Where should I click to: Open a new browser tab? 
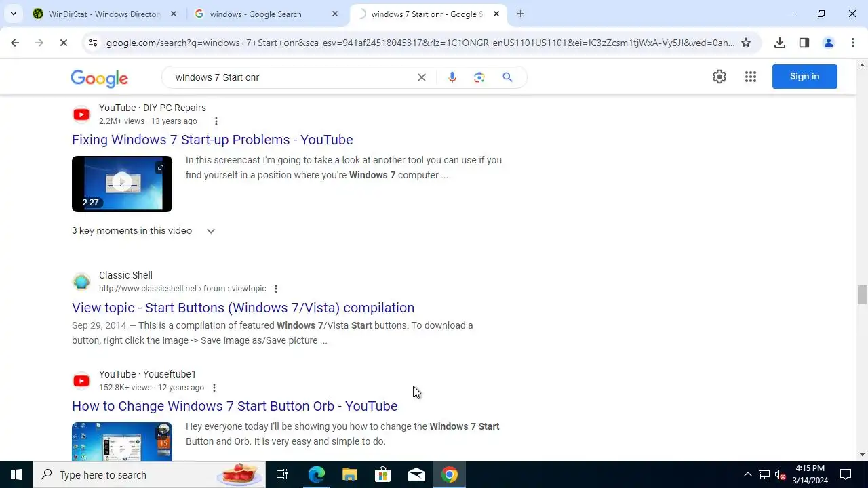[521, 14]
